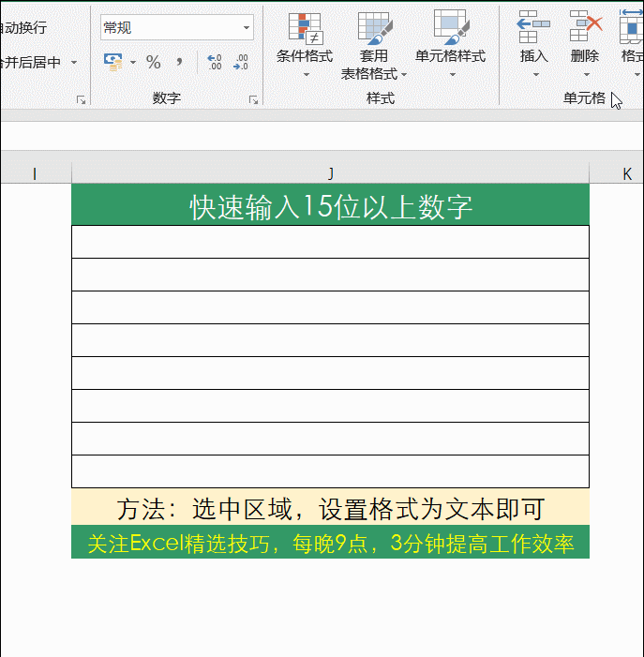644x657 pixels.
Task: Click the increase decimal places icon
Action: click(215, 62)
